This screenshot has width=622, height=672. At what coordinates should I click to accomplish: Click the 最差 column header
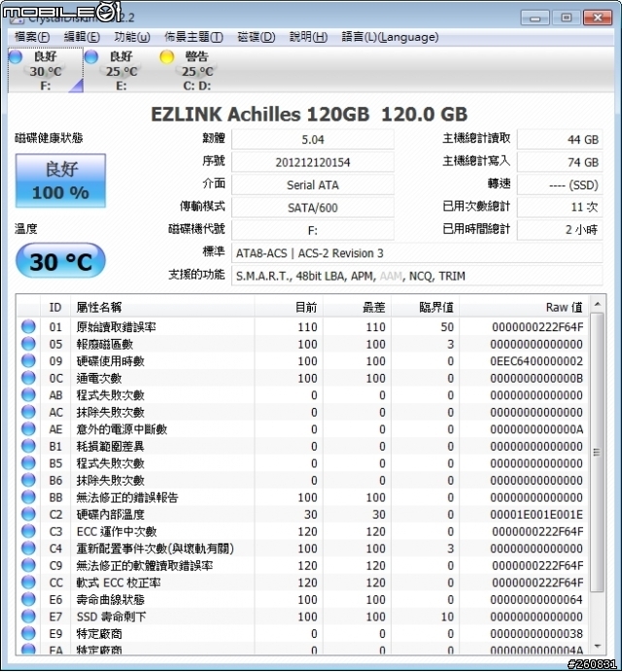click(x=357, y=307)
